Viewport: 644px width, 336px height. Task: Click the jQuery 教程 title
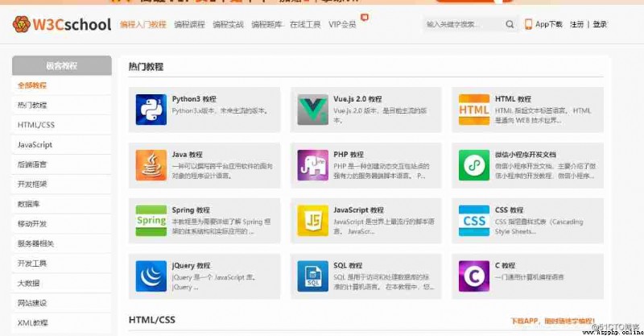[191, 266]
